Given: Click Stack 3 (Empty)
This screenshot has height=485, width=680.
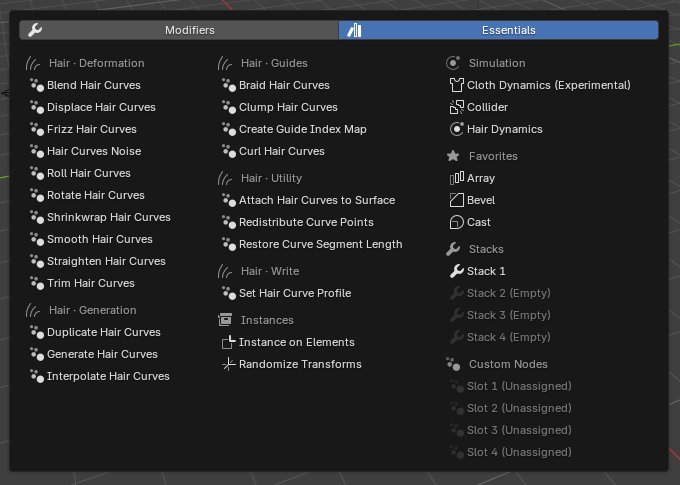Looking at the screenshot, I should (x=509, y=315).
